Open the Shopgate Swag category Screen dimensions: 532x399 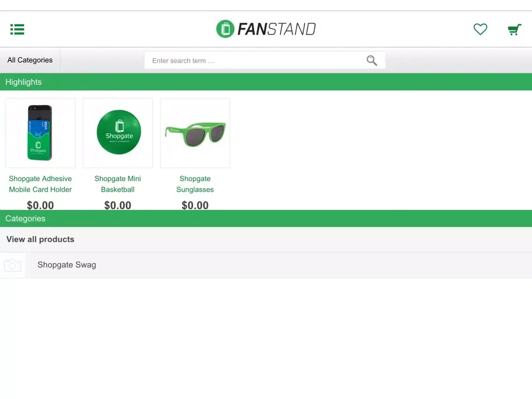click(x=266, y=265)
